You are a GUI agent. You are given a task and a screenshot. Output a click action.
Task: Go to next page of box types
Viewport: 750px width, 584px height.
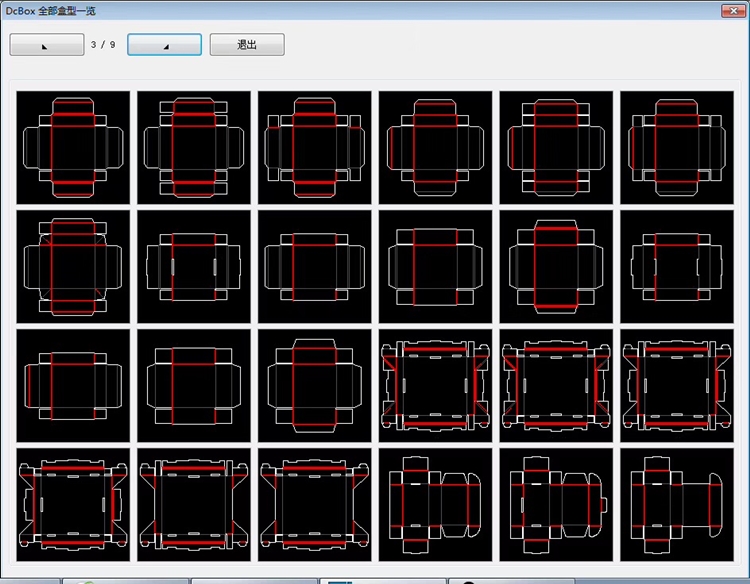165,44
